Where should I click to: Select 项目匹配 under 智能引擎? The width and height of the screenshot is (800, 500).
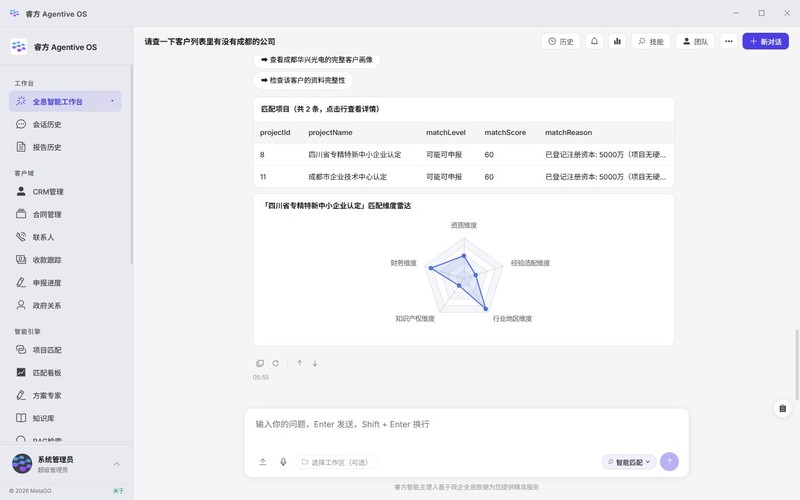click(x=47, y=350)
